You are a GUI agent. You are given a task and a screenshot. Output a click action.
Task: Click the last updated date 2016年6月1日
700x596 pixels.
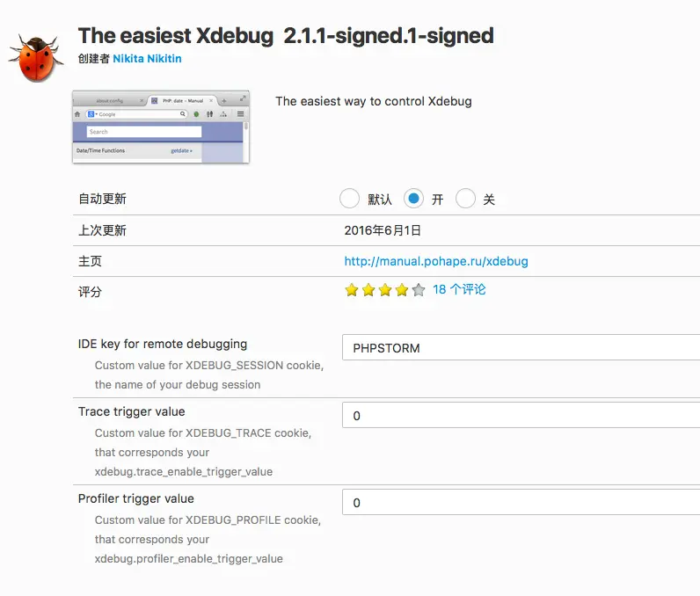coord(383,230)
